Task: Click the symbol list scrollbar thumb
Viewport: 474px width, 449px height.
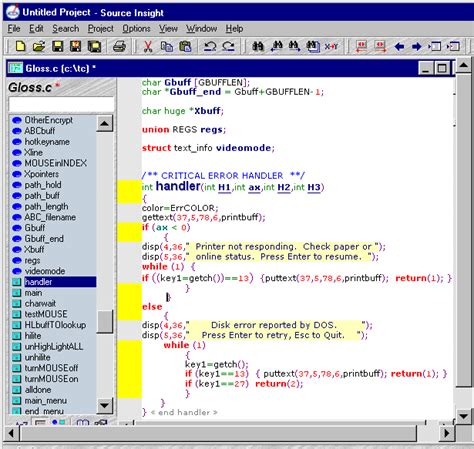Action: (105, 321)
